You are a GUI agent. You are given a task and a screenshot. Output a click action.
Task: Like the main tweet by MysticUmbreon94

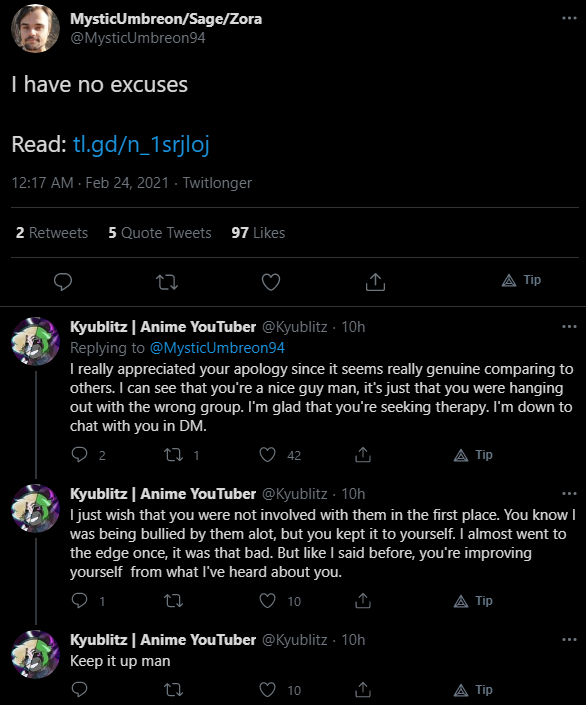click(x=271, y=282)
